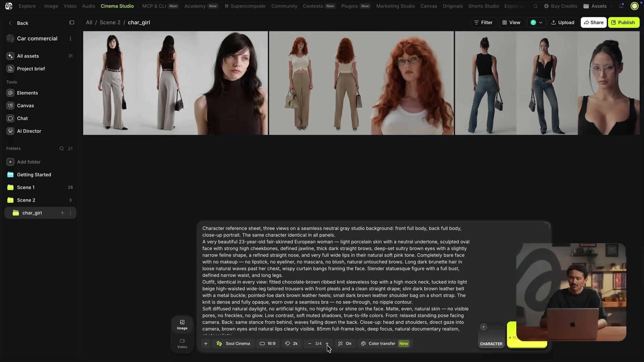Click Buy Credits

pos(560,6)
